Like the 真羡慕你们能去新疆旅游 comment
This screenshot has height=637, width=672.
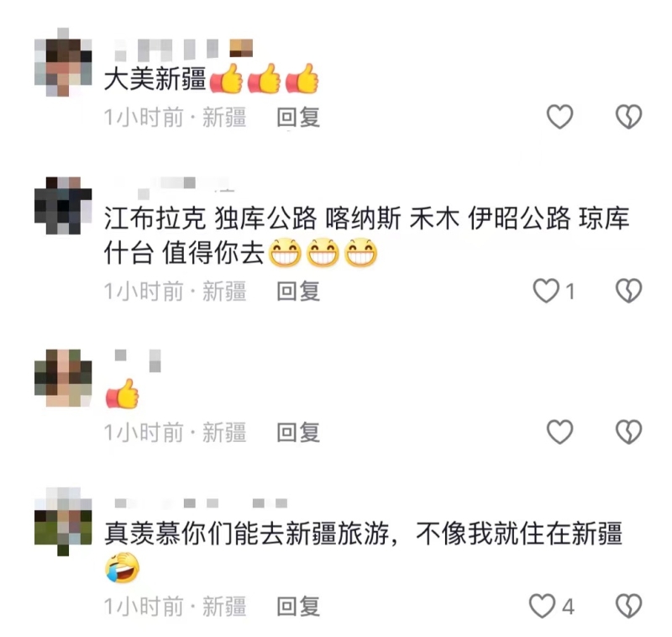pos(542,606)
